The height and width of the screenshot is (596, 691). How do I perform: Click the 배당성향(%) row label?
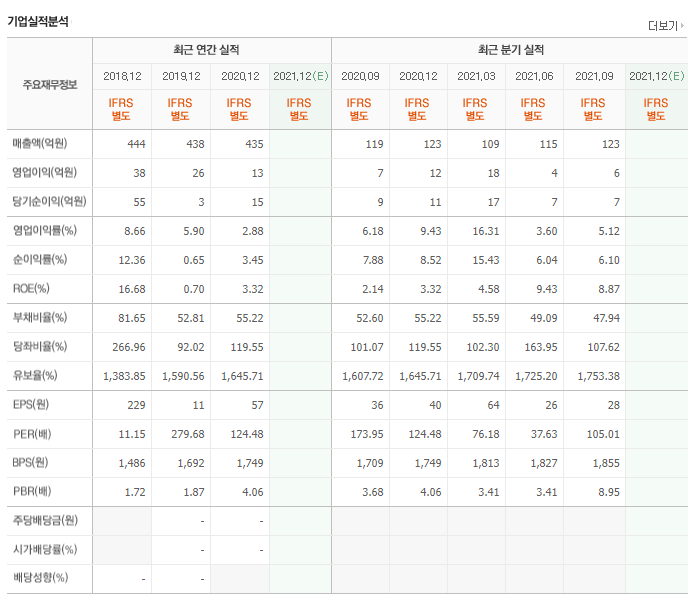[x=41, y=577]
